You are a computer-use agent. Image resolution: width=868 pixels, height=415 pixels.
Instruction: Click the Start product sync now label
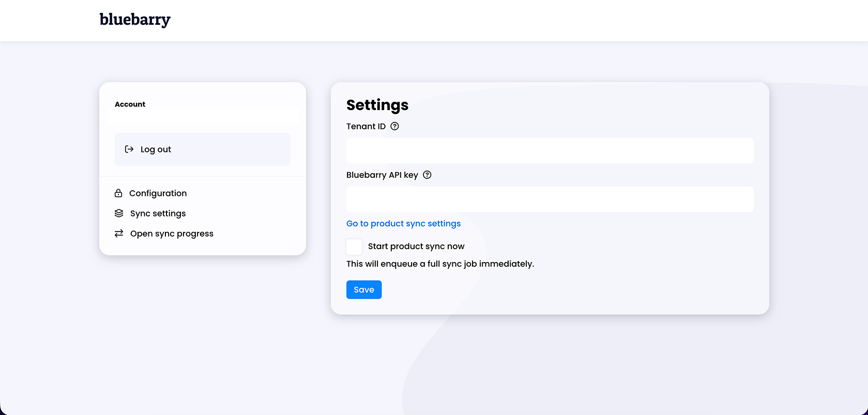pyautogui.click(x=416, y=247)
